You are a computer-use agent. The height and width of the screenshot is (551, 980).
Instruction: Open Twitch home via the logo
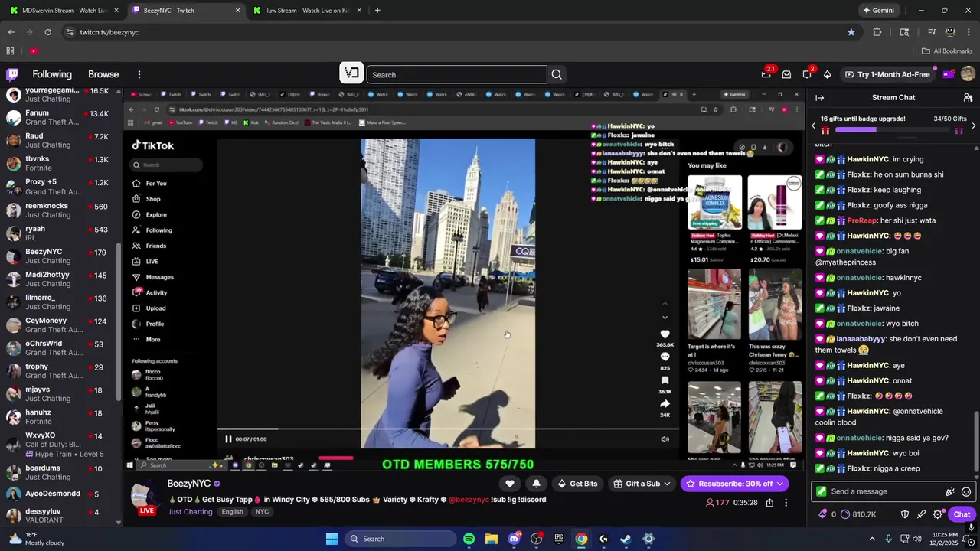[x=12, y=74]
